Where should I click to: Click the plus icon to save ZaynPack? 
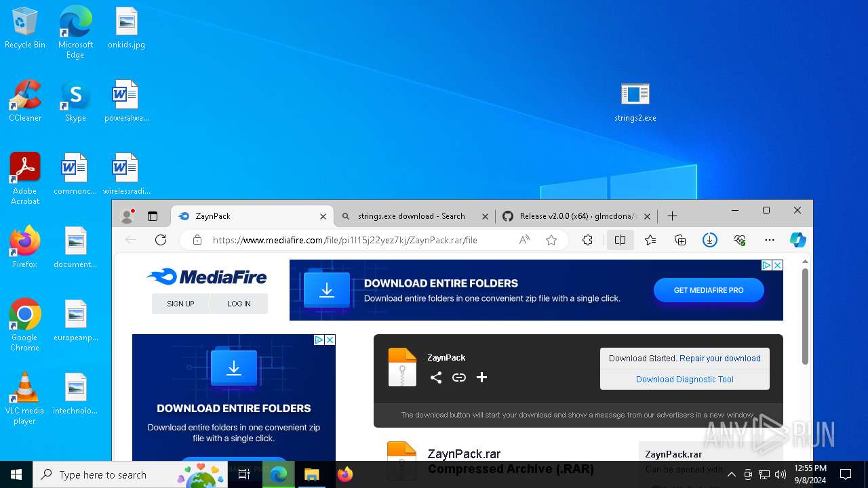482,378
